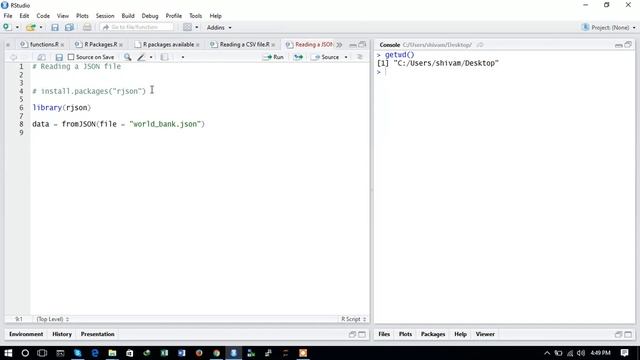Click the Source button
Image resolution: width=640 pixels, height=360 pixels.
click(x=326, y=57)
